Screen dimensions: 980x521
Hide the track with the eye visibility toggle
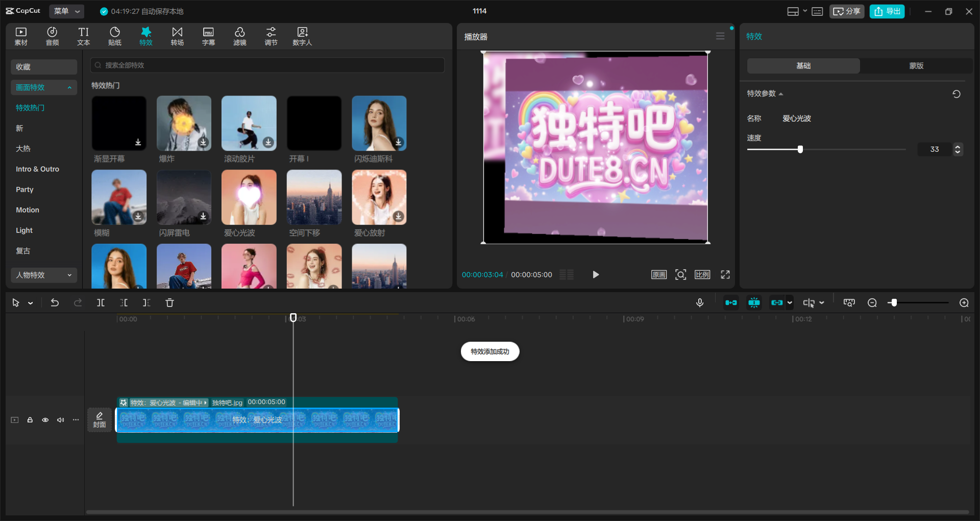45,419
